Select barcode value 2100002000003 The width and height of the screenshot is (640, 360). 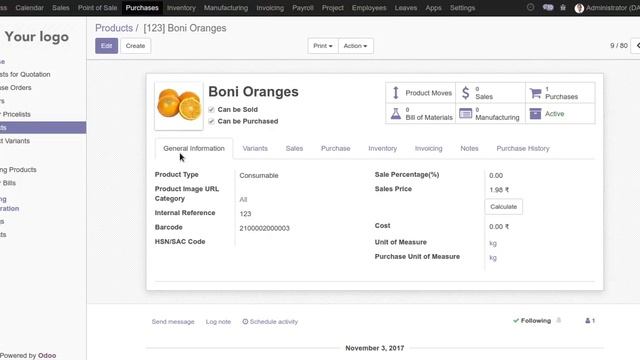pyautogui.click(x=264, y=228)
